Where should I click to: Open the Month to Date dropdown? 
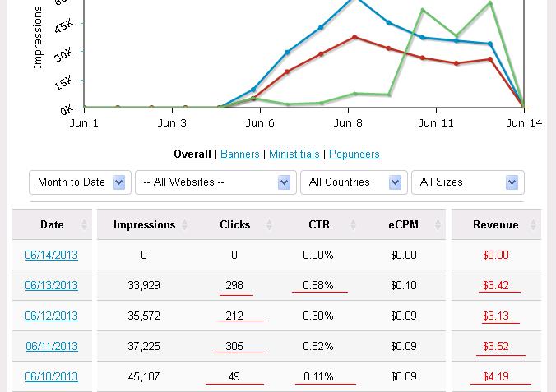[x=118, y=182]
